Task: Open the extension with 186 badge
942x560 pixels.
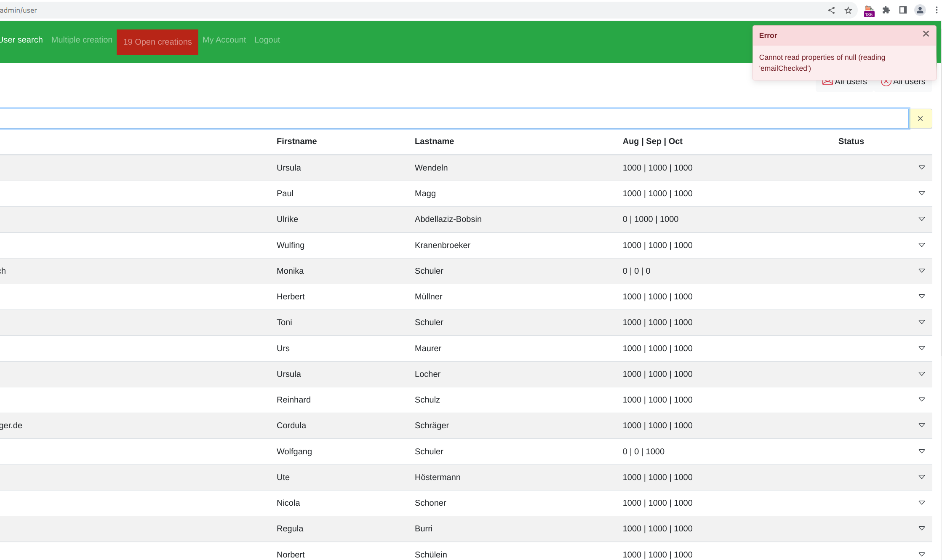Action: pyautogui.click(x=869, y=11)
